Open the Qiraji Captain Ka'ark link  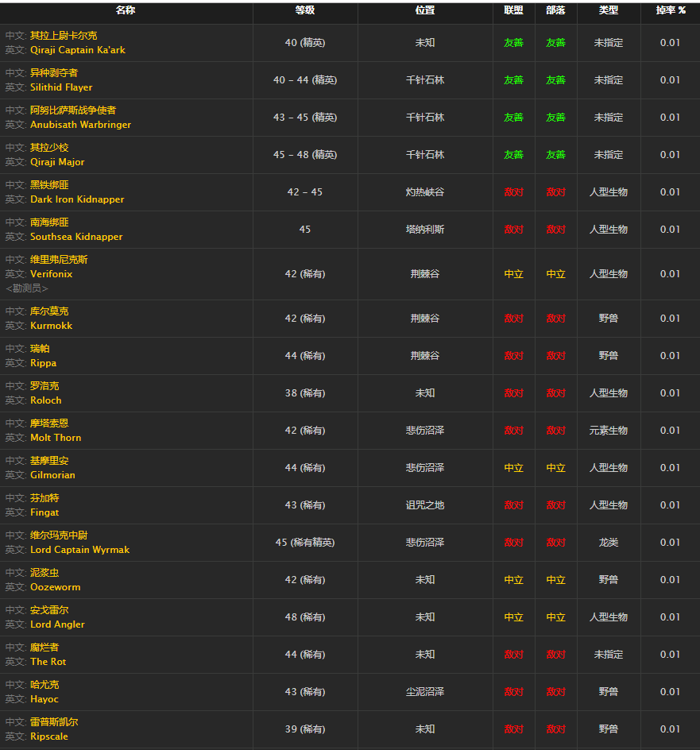(77, 50)
